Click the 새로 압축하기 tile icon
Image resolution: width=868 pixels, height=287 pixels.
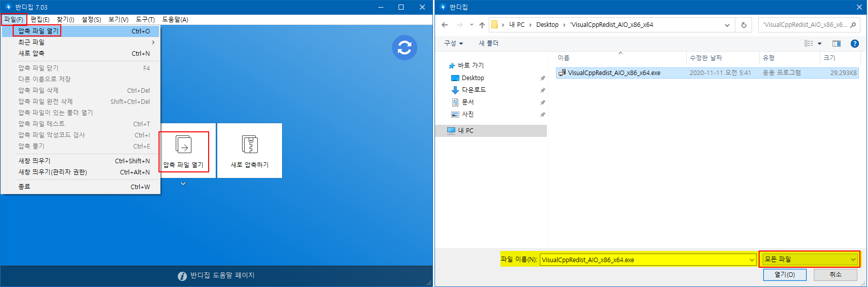pyautogui.click(x=250, y=144)
